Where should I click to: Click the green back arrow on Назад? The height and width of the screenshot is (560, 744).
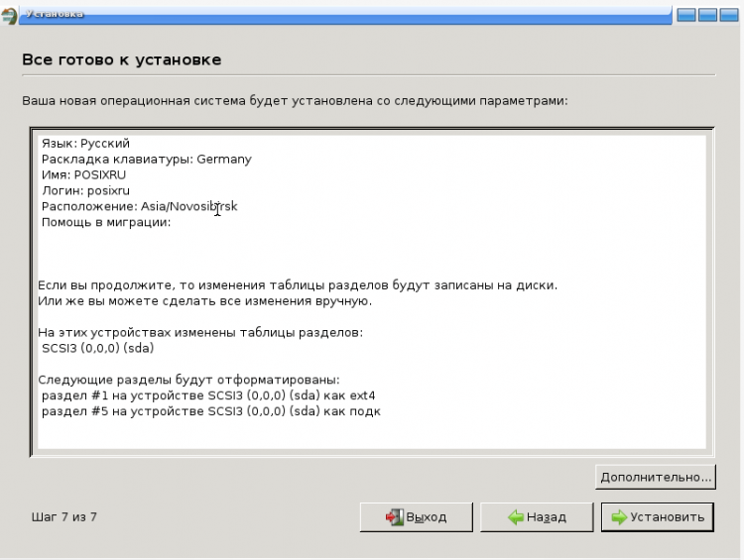click(x=515, y=517)
